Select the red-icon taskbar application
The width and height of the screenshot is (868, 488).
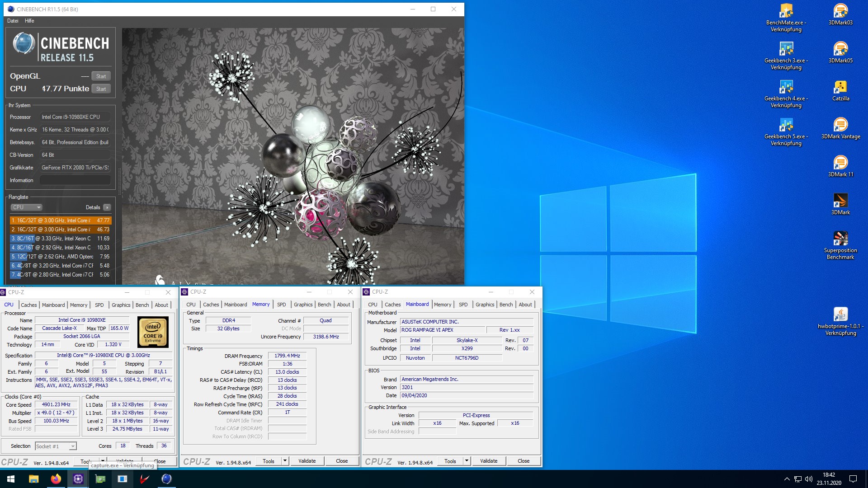144,479
